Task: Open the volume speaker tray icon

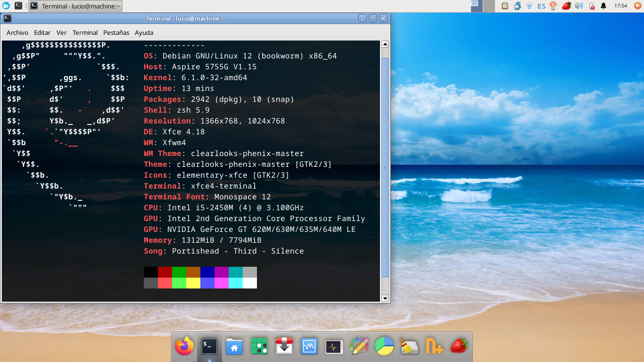Action: (579, 6)
